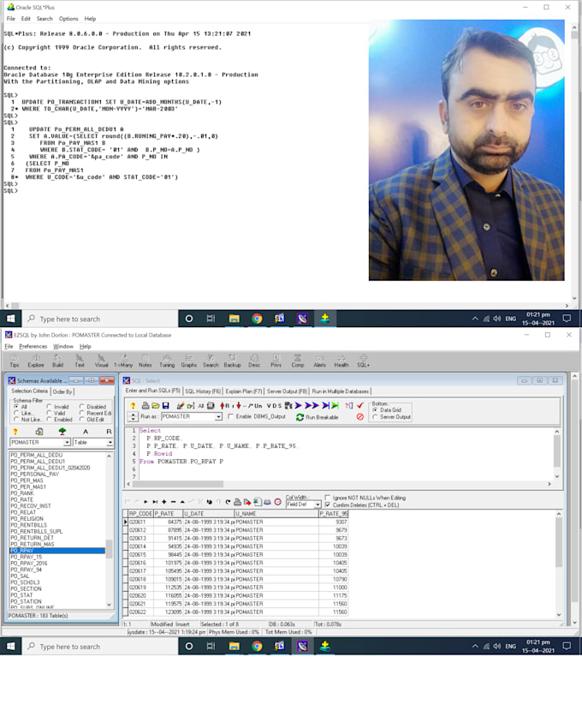This screenshot has width=582, height=728.
Task: Open the Run as POMASTER dropdown
Action: [x=218, y=417]
